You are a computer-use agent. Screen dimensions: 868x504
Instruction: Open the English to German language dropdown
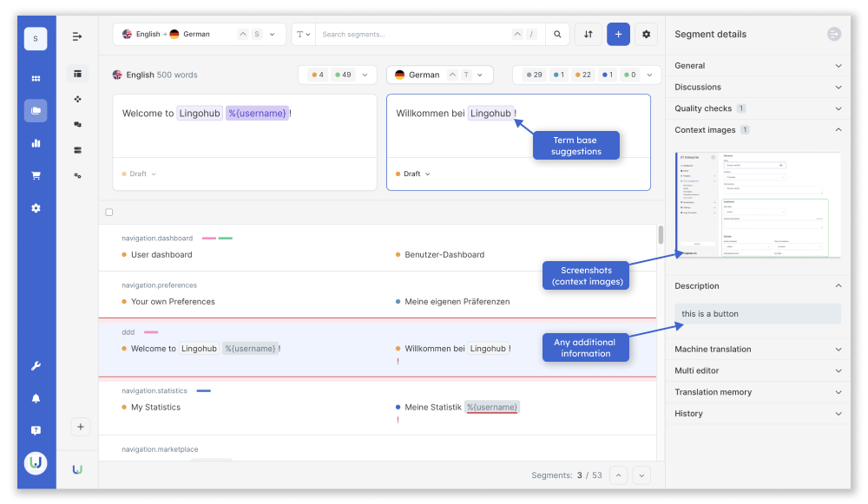coord(200,35)
